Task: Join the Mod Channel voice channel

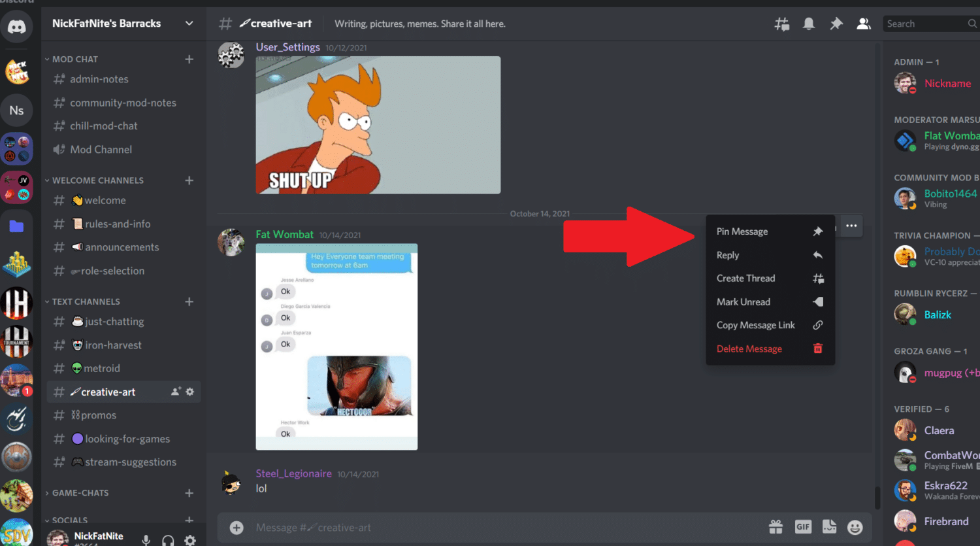Action: tap(123, 150)
